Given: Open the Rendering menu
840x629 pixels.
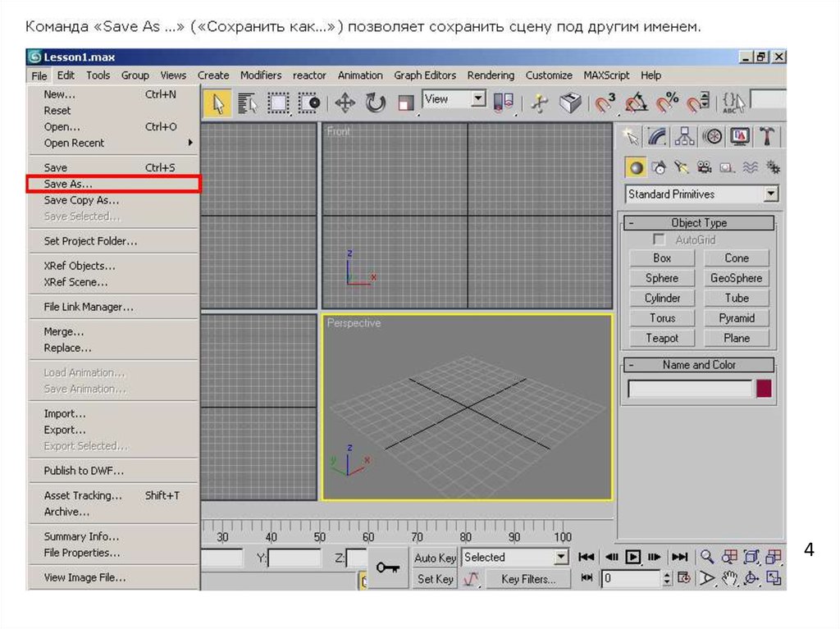Looking at the screenshot, I should 491,75.
